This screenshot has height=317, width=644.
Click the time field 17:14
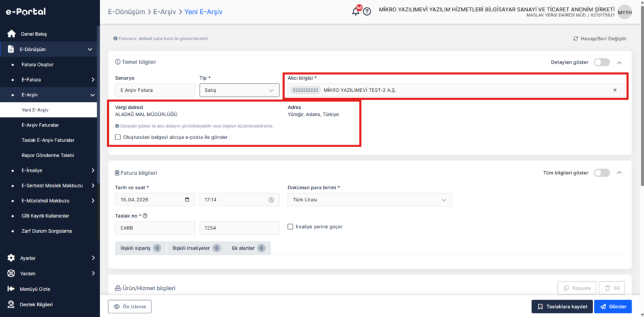click(239, 200)
